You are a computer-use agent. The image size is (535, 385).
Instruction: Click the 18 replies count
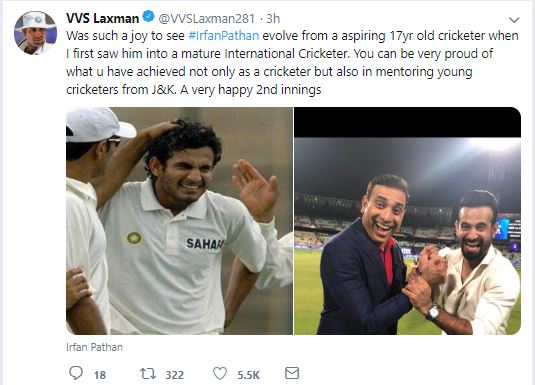point(100,375)
